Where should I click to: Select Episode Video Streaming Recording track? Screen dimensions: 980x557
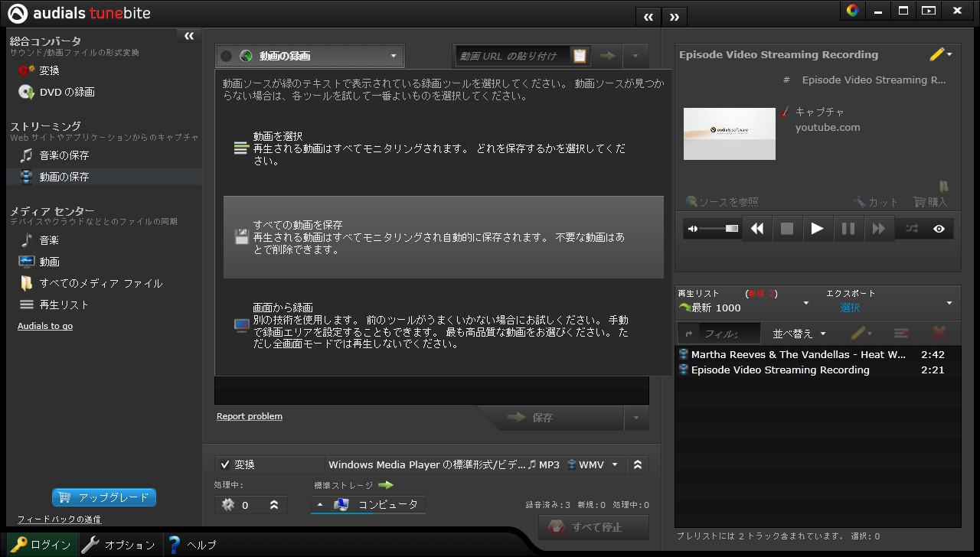[817, 370]
